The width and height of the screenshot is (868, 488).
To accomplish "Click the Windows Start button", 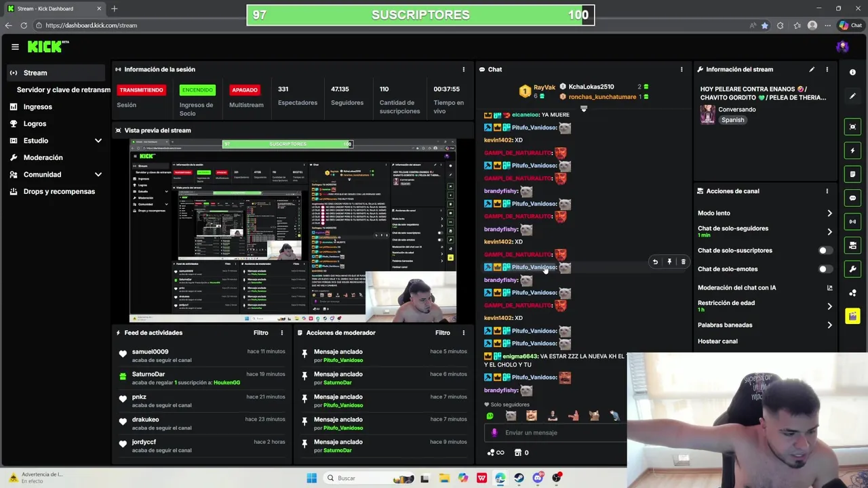I will [x=311, y=478].
